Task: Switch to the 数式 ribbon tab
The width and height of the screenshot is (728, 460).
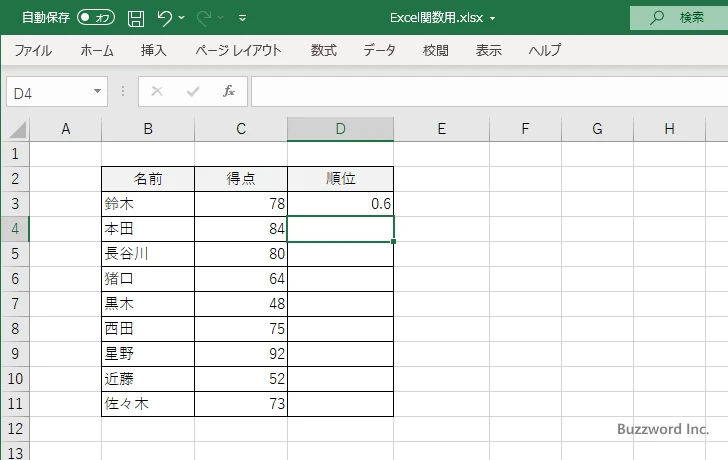Action: (x=323, y=50)
